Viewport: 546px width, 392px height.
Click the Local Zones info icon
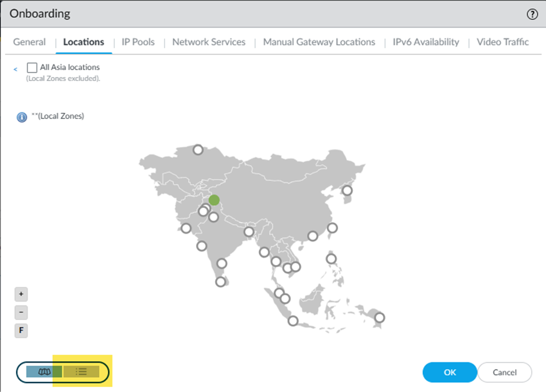click(x=22, y=117)
